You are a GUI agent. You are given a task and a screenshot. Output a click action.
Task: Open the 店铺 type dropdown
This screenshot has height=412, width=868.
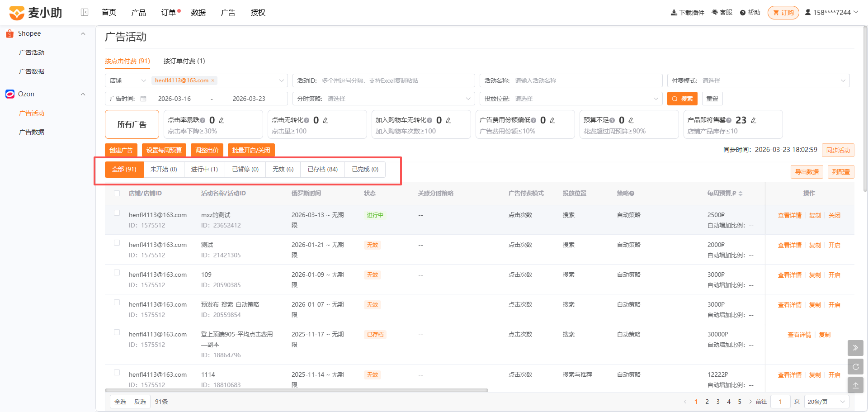(128, 81)
